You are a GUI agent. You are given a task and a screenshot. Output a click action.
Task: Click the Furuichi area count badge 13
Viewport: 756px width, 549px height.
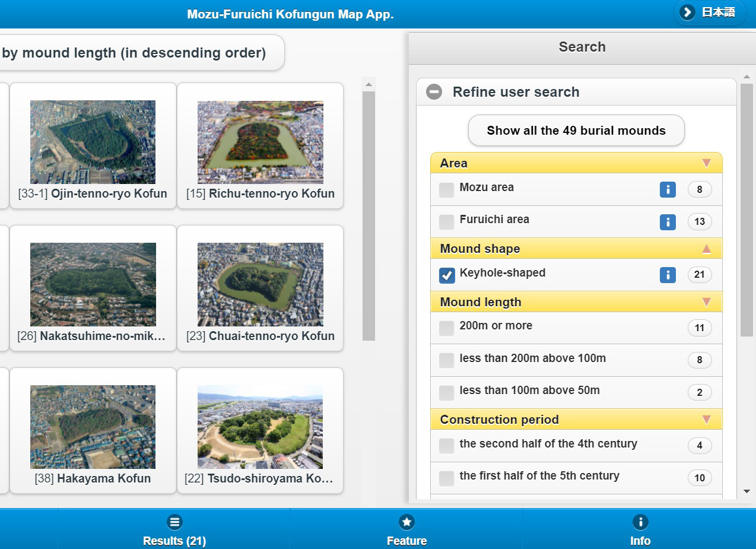(700, 222)
